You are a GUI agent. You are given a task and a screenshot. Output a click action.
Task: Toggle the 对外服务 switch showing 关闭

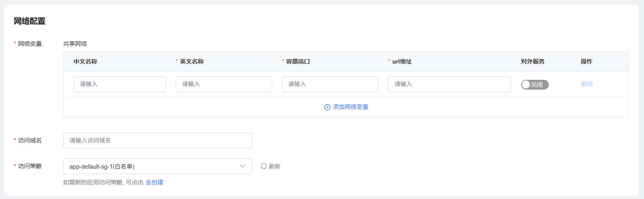535,84
